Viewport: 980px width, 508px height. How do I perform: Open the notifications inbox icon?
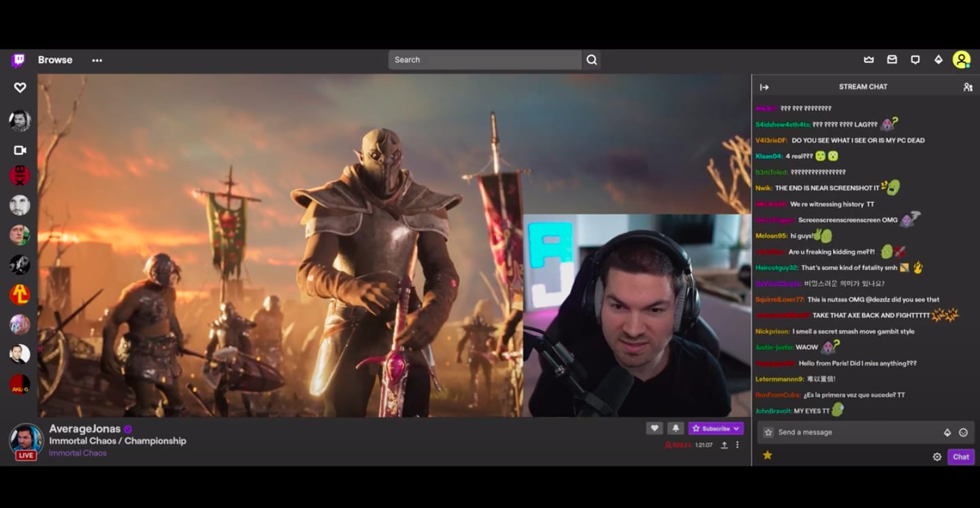(x=892, y=60)
